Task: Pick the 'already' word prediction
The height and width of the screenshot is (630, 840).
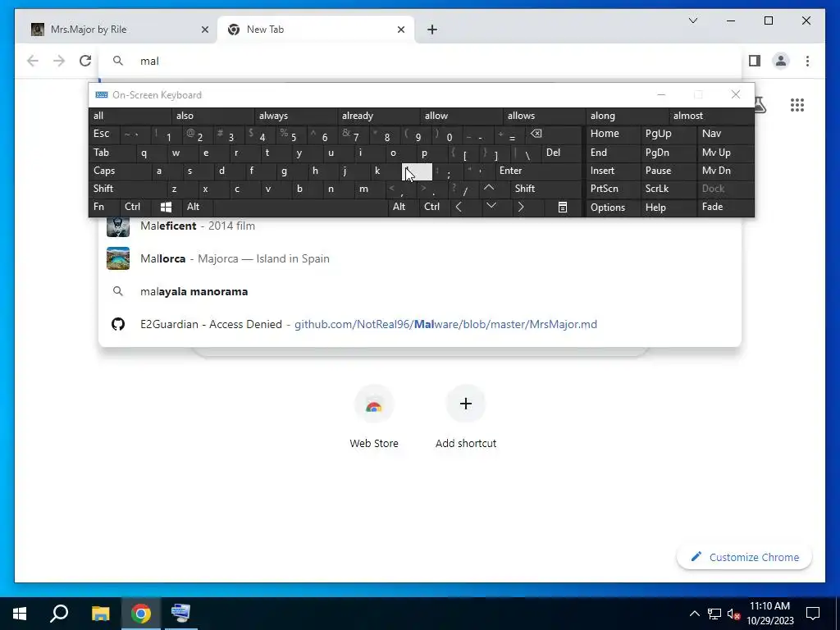Action: 378,116
